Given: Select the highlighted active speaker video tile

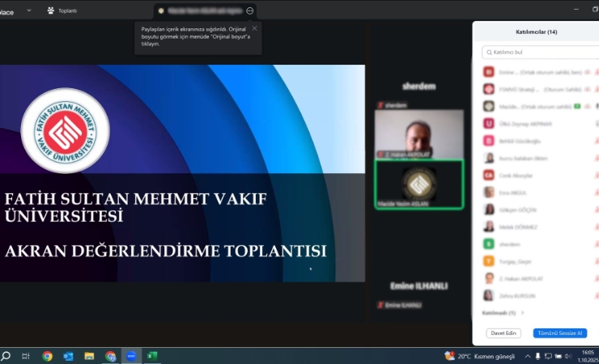Looking at the screenshot, I should coord(418,184).
